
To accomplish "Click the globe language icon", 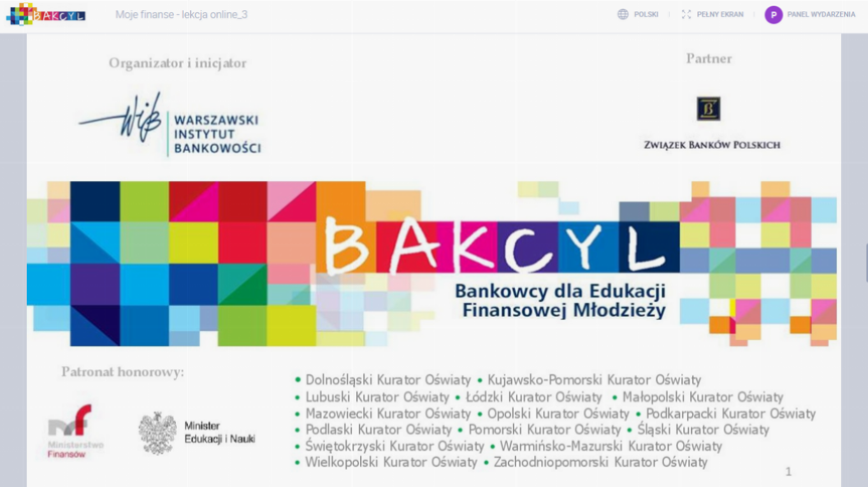I will (623, 14).
